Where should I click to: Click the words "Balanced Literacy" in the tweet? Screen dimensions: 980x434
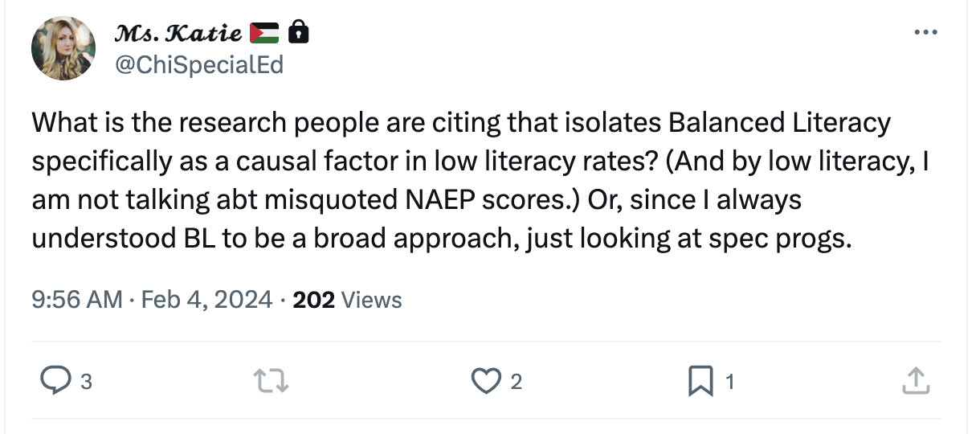(778, 123)
